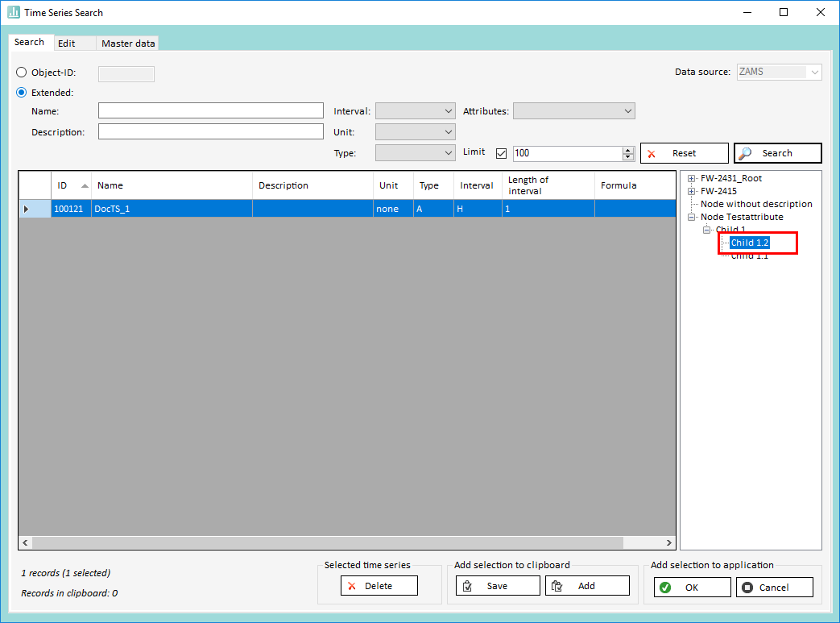
Task: Sort by the Unit column header
Action: coord(393,185)
